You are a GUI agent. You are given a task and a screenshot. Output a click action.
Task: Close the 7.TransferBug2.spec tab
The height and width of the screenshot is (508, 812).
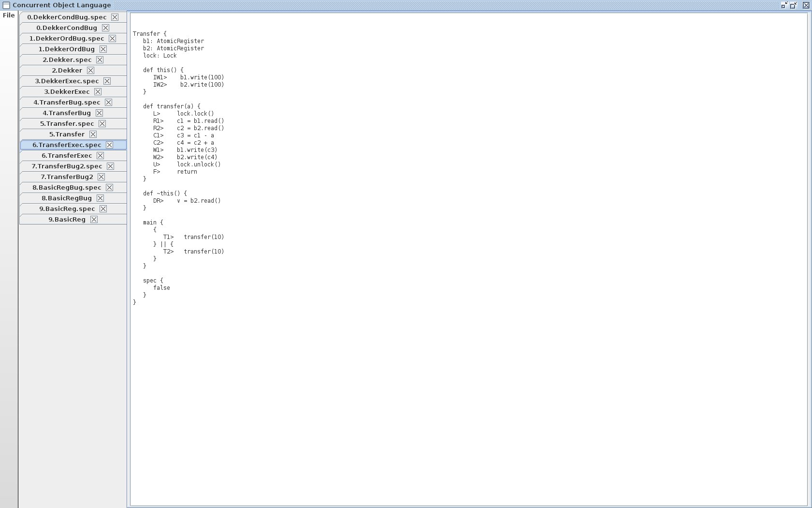pyautogui.click(x=110, y=166)
